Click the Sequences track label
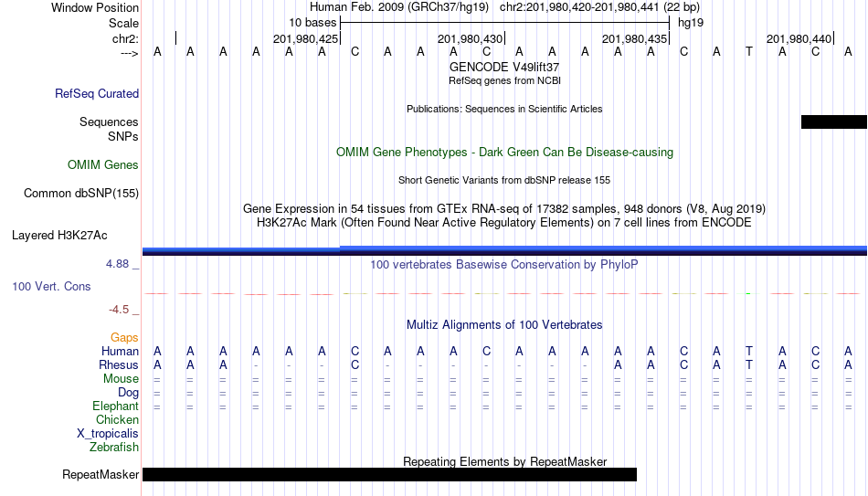Image resolution: width=868 pixels, height=496 pixels. (x=109, y=121)
